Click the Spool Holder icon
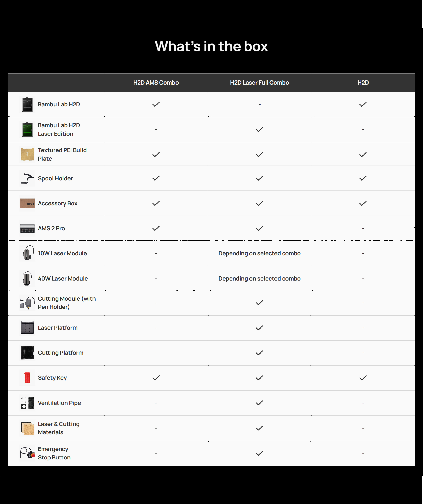The image size is (423, 504). (x=27, y=178)
